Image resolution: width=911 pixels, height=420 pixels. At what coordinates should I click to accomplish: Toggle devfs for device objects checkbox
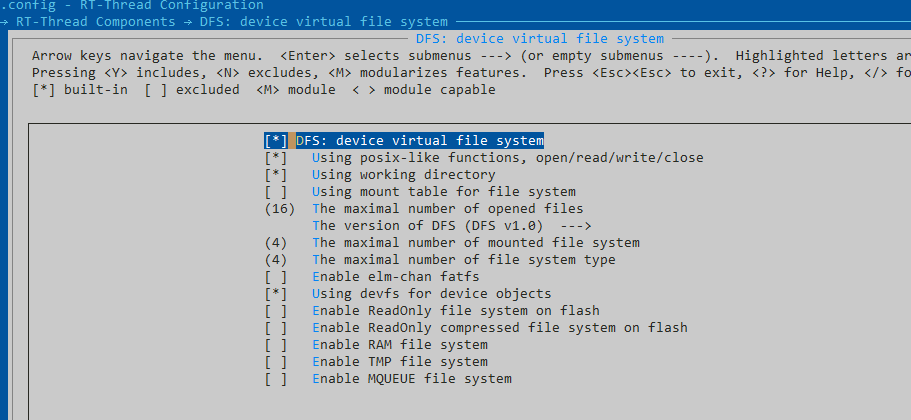[276, 294]
